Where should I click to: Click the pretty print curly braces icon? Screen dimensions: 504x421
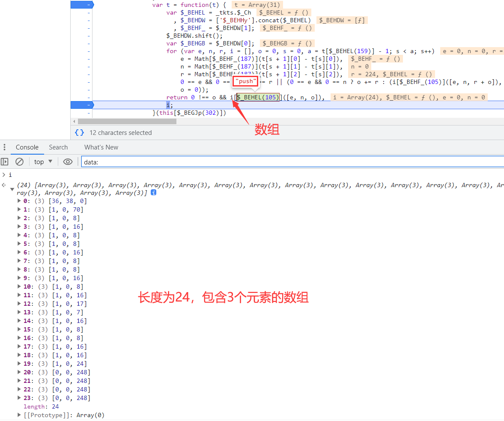79,133
